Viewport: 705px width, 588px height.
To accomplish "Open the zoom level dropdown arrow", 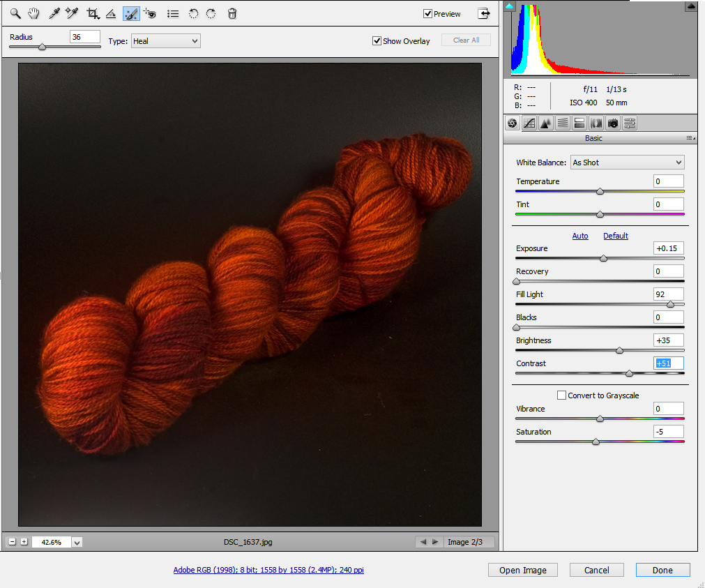I will tap(77, 542).
